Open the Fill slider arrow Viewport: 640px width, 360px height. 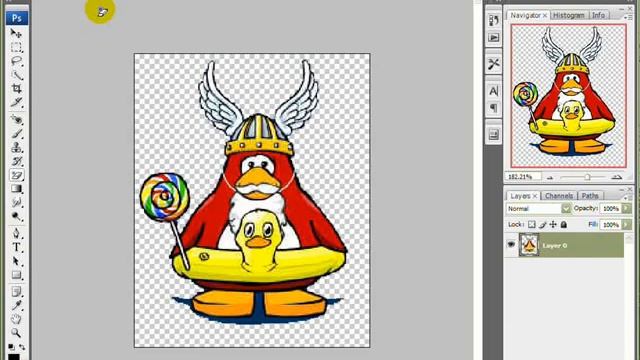(x=627, y=224)
